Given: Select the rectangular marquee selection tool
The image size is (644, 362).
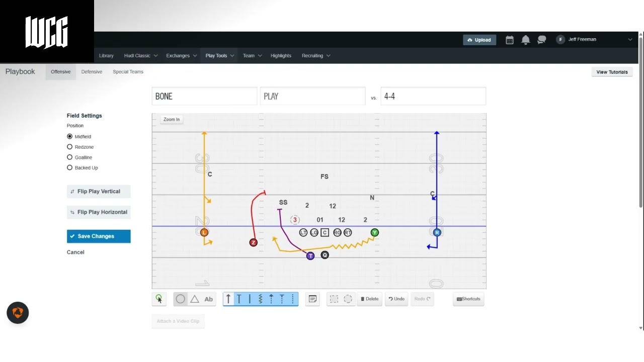Looking at the screenshot, I should [334, 299].
